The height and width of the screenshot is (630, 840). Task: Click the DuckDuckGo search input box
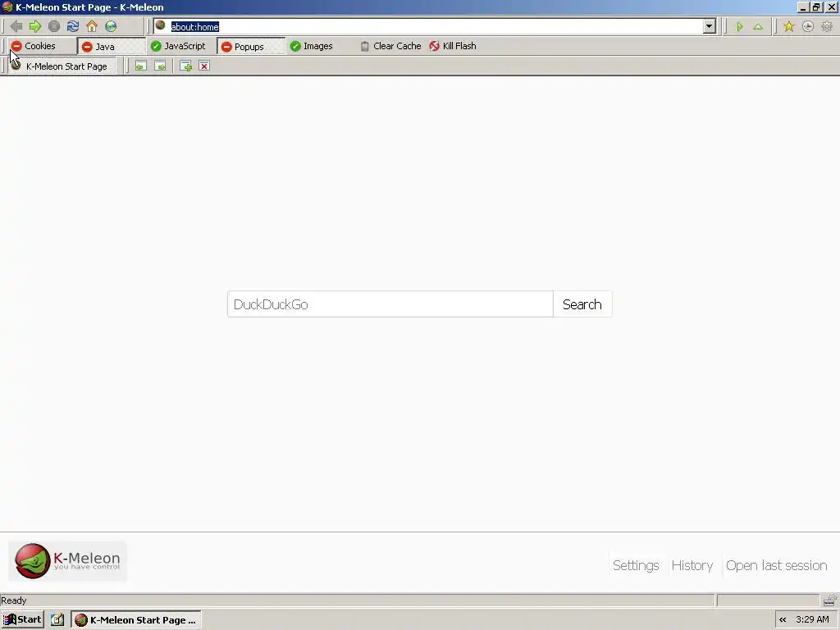pos(390,304)
